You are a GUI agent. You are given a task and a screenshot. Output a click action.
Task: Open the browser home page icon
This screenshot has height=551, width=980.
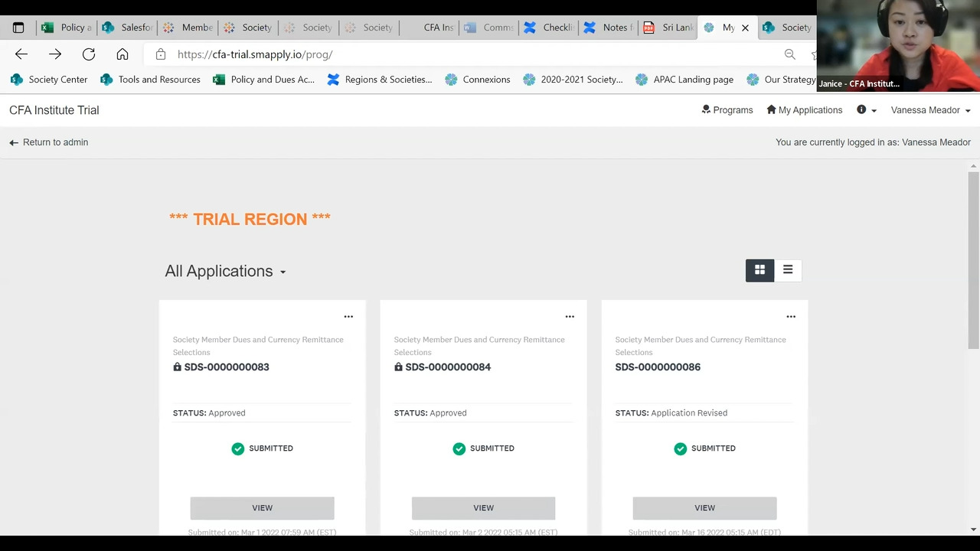click(x=122, y=54)
